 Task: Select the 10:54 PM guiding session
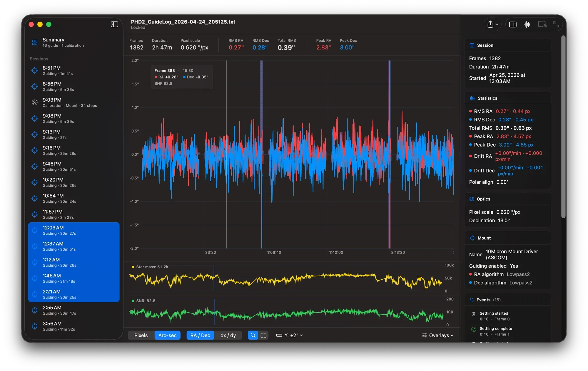(x=73, y=198)
